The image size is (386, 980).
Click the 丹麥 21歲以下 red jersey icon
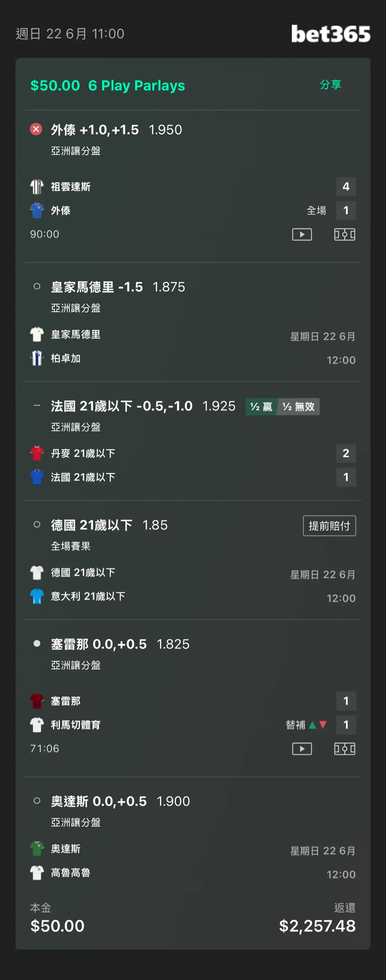(x=37, y=453)
